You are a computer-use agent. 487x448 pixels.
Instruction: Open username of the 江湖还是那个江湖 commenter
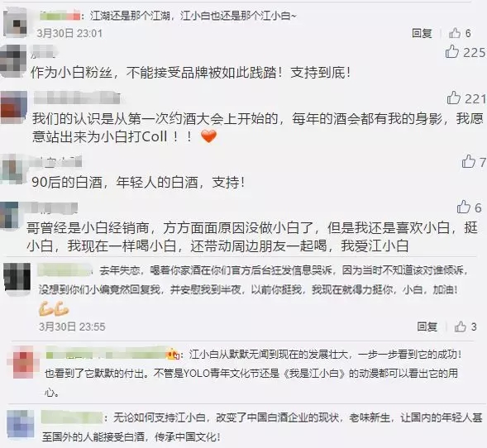click(x=60, y=16)
